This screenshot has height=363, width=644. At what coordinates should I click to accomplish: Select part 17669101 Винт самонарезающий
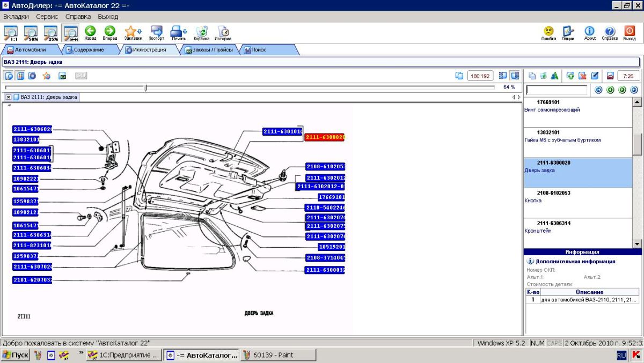coord(578,112)
